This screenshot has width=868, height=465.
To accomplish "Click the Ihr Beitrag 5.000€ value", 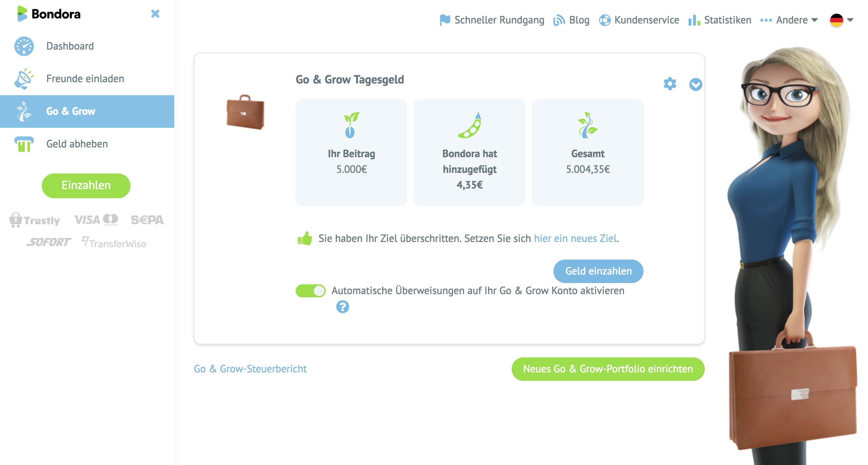I will coord(351,169).
